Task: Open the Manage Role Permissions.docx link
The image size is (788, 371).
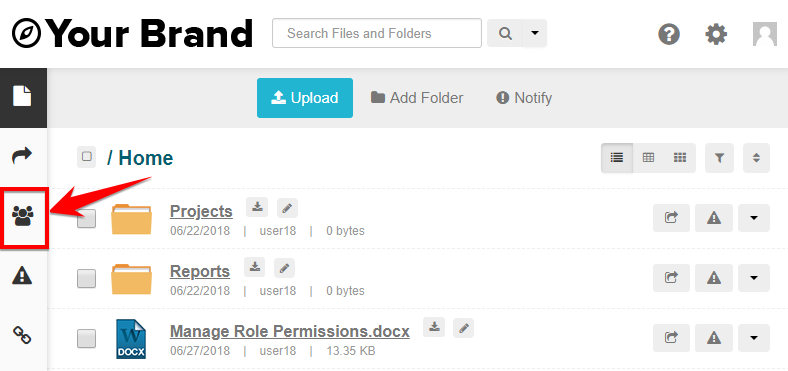Action: click(x=290, y=332)
